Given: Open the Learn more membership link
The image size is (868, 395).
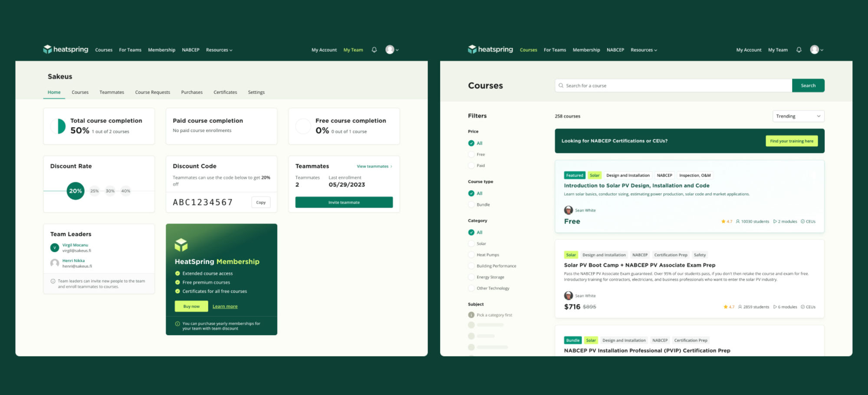Looking at the screenshot, I should pos(225,306).
